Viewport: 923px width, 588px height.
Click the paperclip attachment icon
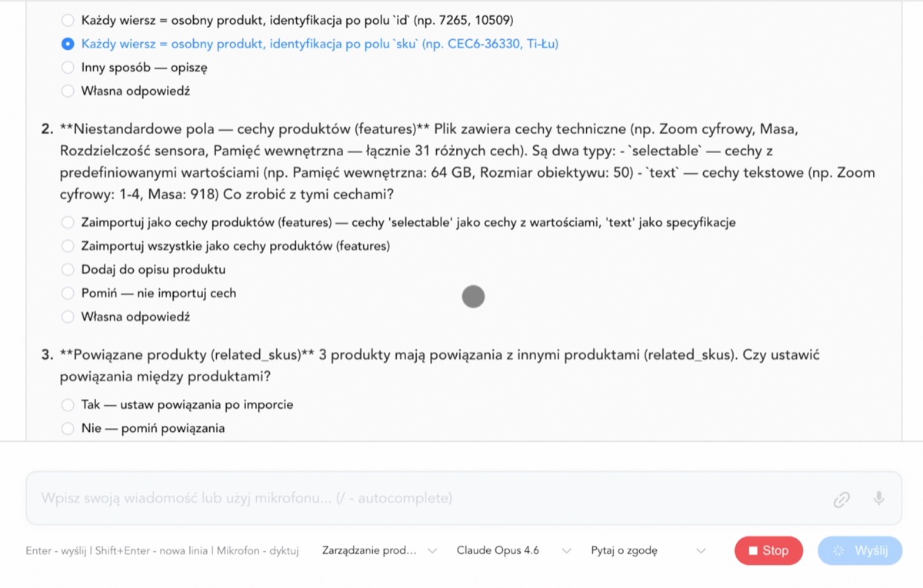point(841,499)
